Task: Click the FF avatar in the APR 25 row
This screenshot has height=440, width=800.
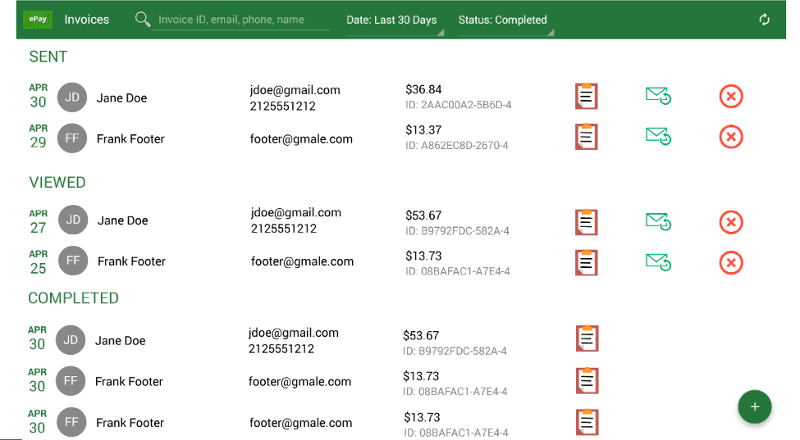Action: pos(73,260)
